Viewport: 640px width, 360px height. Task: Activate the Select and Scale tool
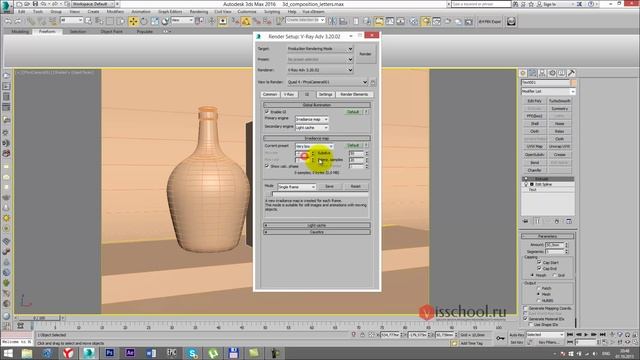tap(154, 21)
